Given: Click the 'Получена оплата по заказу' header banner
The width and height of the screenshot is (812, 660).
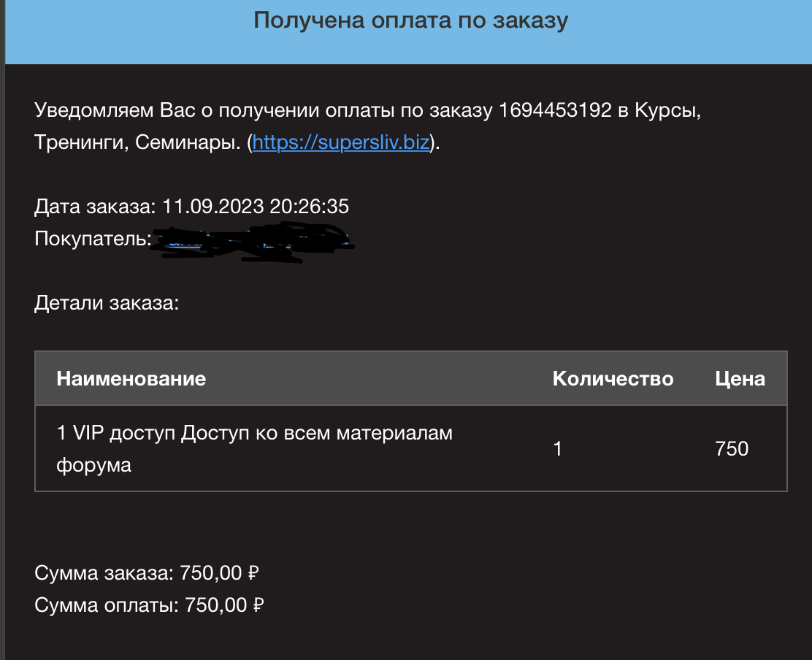Looking at the screenshot, I should tap(409, 31).
